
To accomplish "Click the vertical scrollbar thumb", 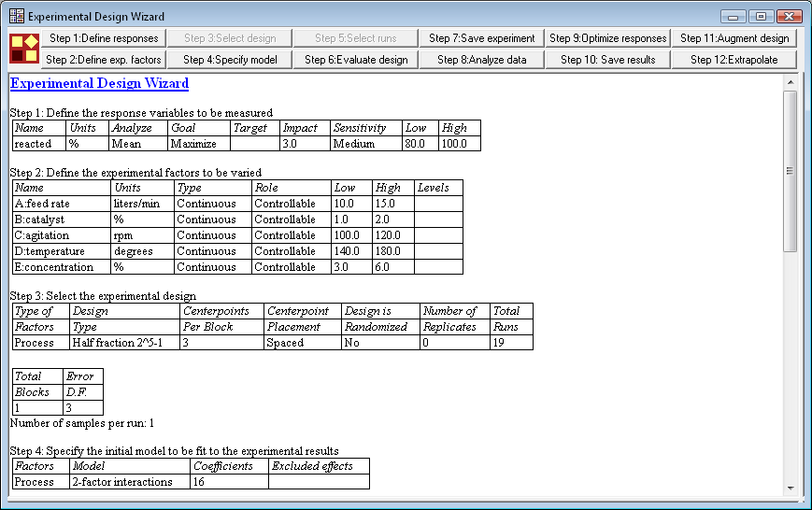I will (790, 170).
